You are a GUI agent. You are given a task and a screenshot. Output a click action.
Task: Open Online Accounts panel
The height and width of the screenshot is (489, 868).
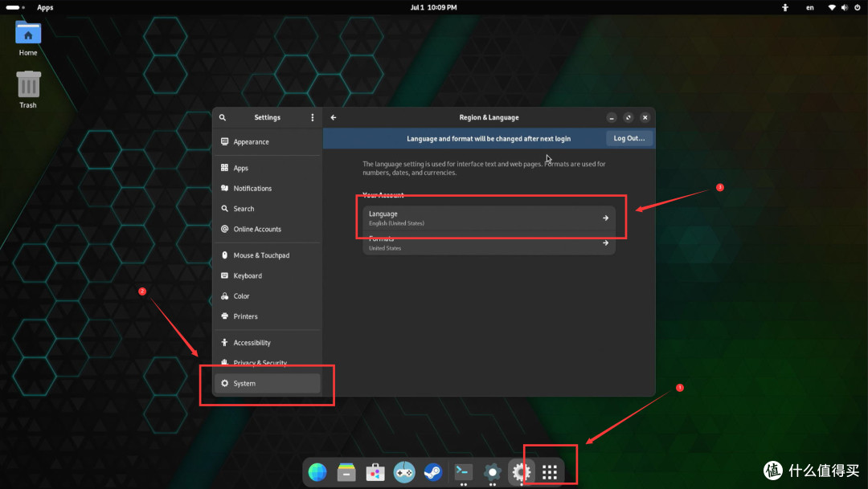(x=268, y=229)
